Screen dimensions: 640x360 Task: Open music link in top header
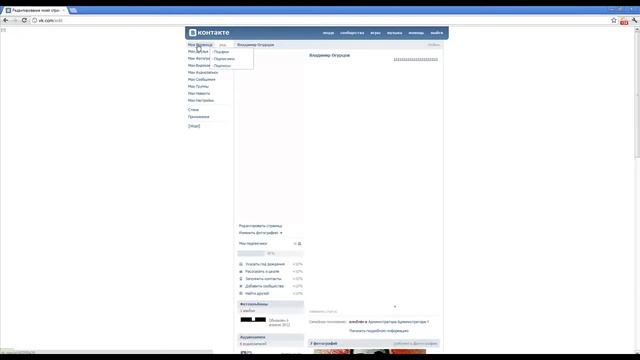[x=395, y=33]
